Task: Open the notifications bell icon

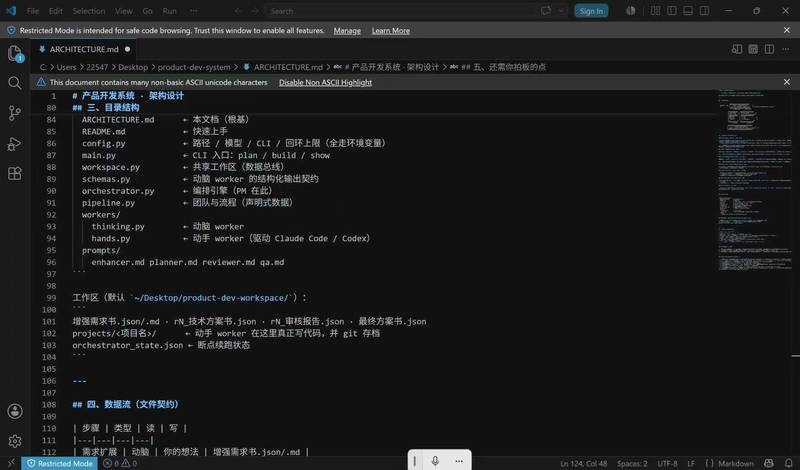Action: click(789, 463)
